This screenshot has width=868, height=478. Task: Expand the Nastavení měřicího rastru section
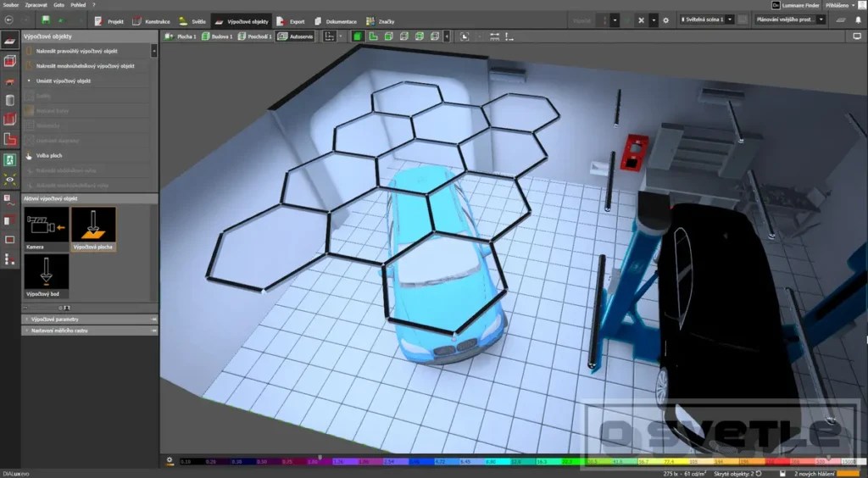tap(90, 331)
